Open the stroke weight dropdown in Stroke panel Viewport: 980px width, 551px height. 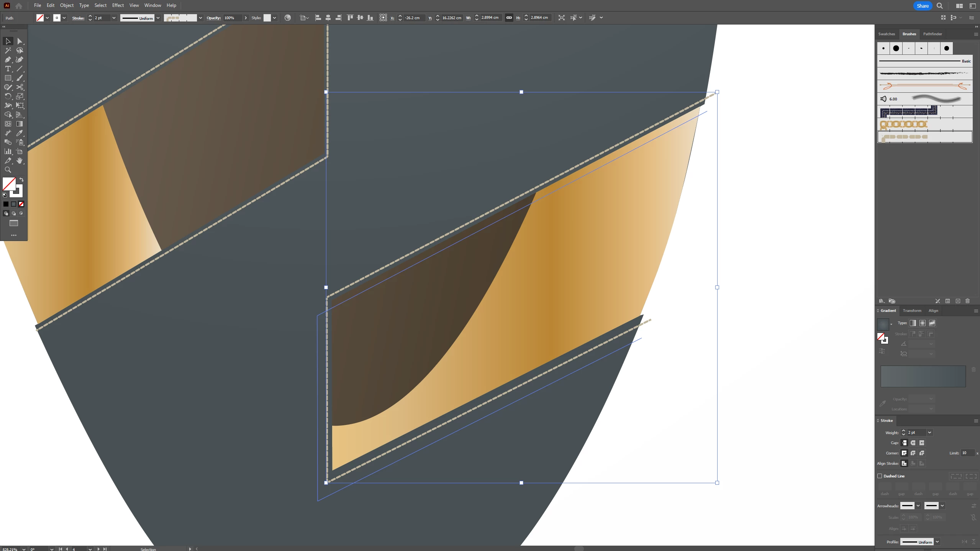(929, 432)
